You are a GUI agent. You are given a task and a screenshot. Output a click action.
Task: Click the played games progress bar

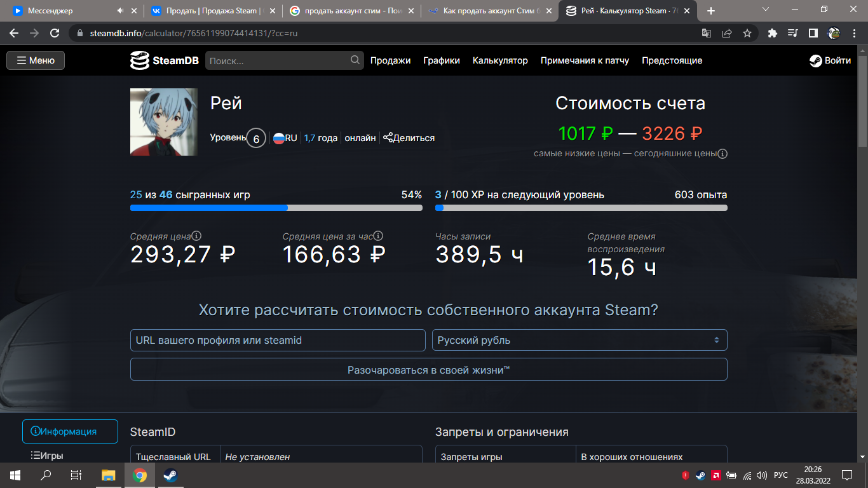point(276,208)
